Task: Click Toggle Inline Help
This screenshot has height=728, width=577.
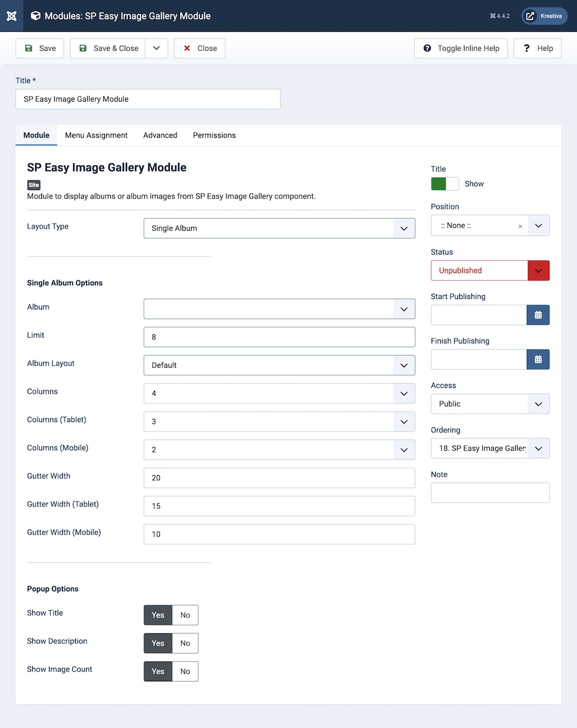Action: click(460, 48)
